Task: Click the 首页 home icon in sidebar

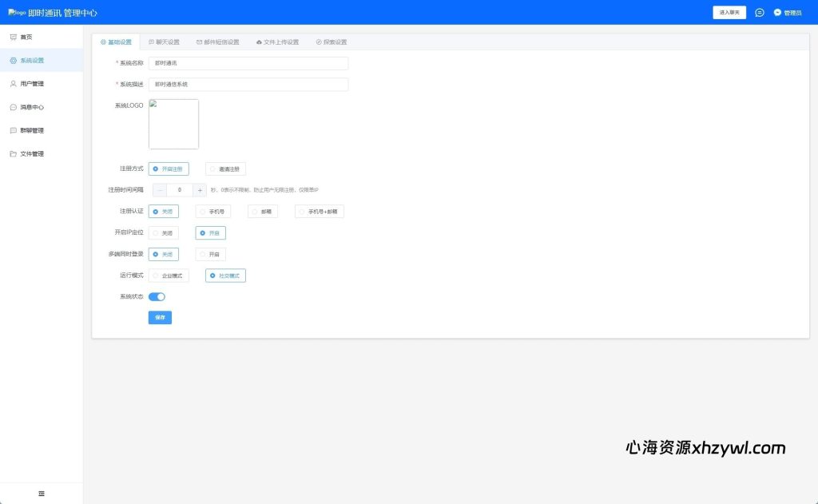Action: (13, 38)
